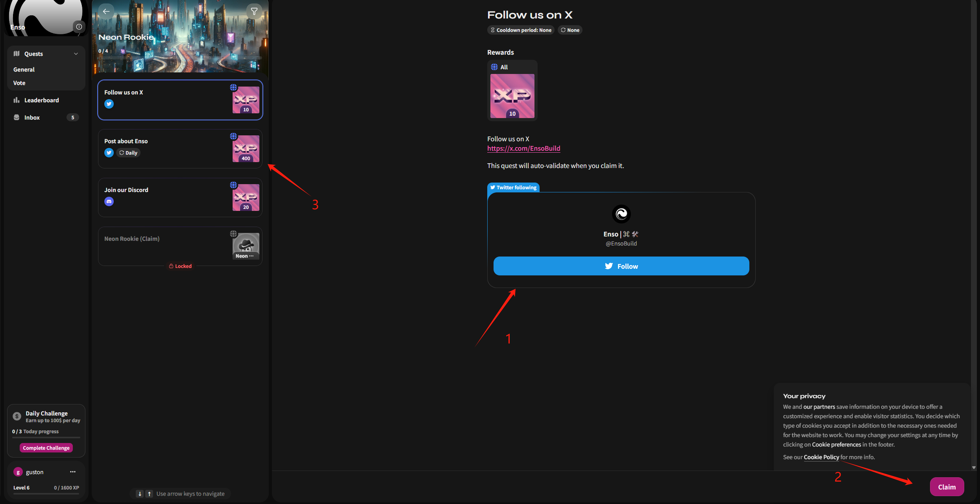The width and height of the screenshot is (980, 504).
Task: Click the globe icon on Post about Enso card
Action: pos(233,136)
